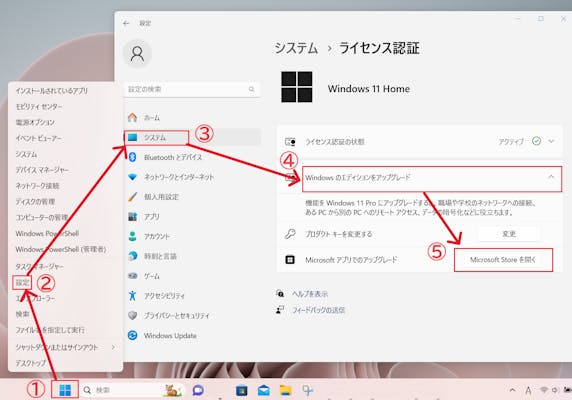572x400 pixels.
Task: Open 設定 from the Start context menu
Action: point(22,283)
